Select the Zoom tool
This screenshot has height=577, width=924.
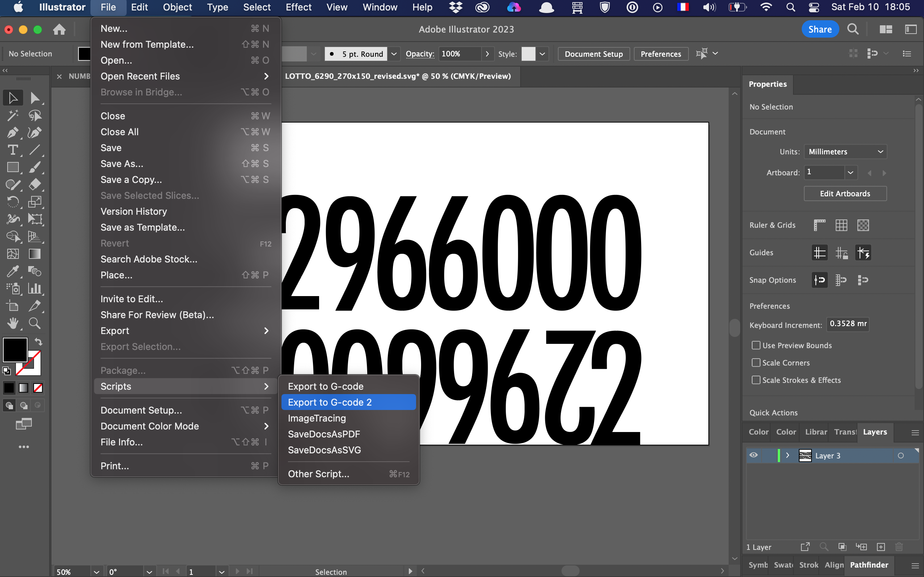[x=35, y=323]
